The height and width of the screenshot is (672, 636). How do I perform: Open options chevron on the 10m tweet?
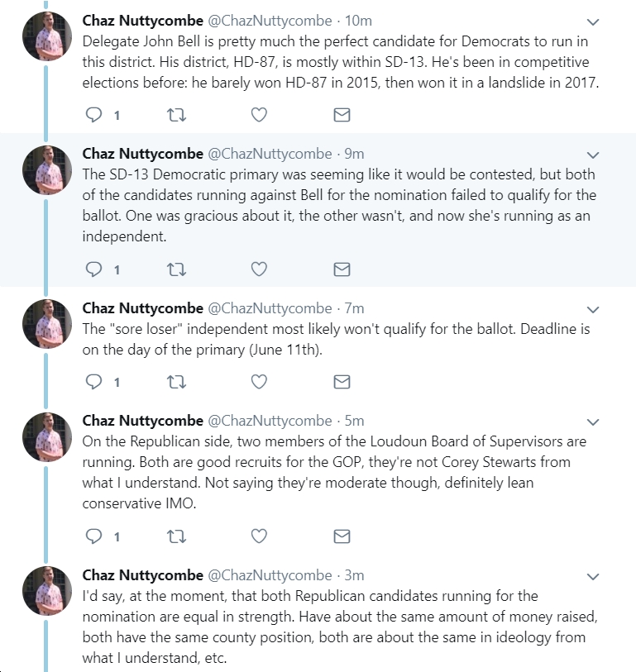tap(593, 21)
